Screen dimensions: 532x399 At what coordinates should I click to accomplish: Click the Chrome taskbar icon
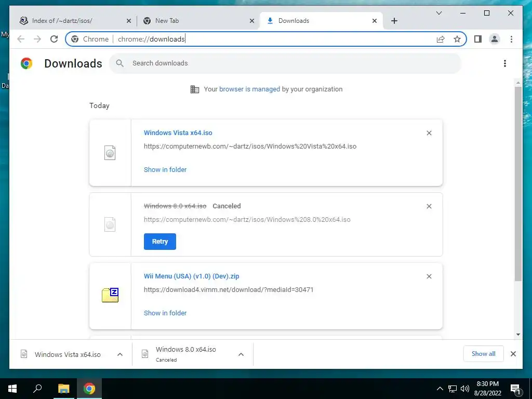coord(89,389)
